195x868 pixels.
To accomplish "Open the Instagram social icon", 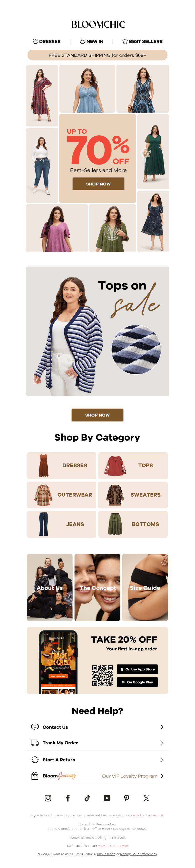I will click(x=48, y=798).
